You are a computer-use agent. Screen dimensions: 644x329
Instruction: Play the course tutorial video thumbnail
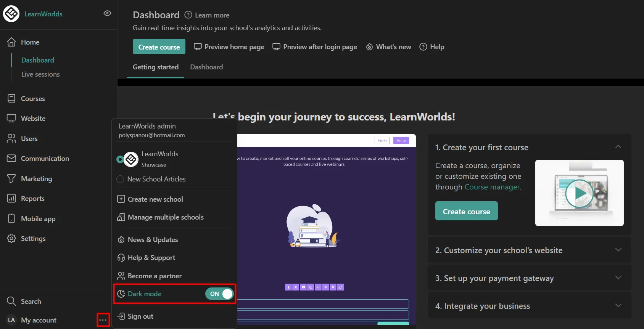click(x=579, y=193)
